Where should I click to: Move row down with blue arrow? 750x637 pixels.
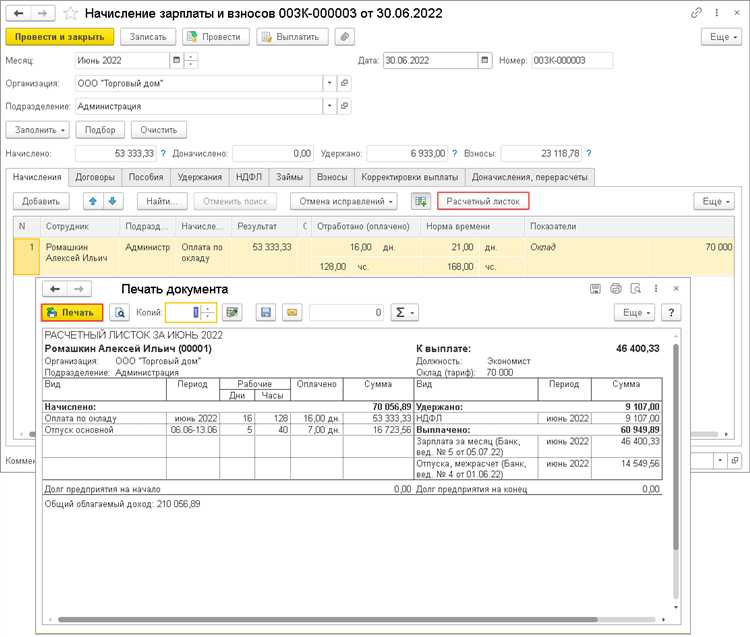(x=113, y=201)
